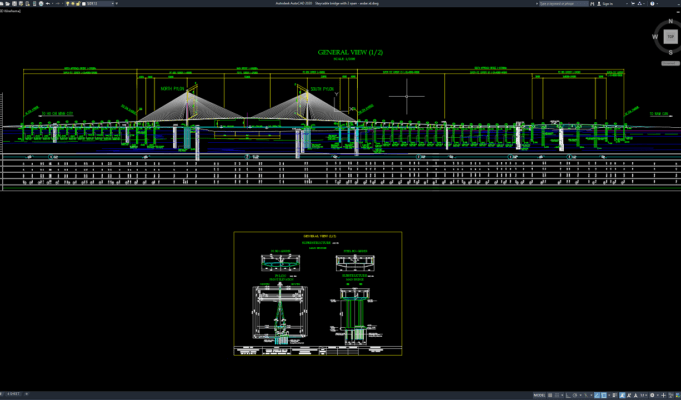Click the MODEL space button in status bar
Image resolution: width=681 pixels, height=400 pixels.
539,395
